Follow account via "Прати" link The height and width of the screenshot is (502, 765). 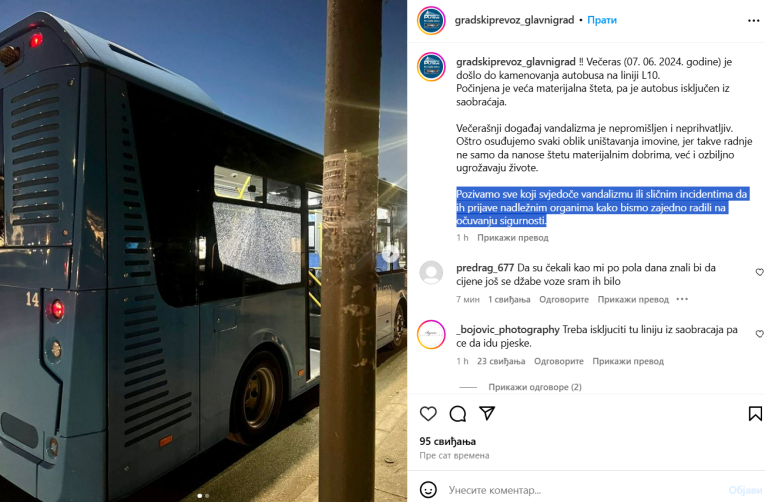pyautogui.click(x=602, y=20)
